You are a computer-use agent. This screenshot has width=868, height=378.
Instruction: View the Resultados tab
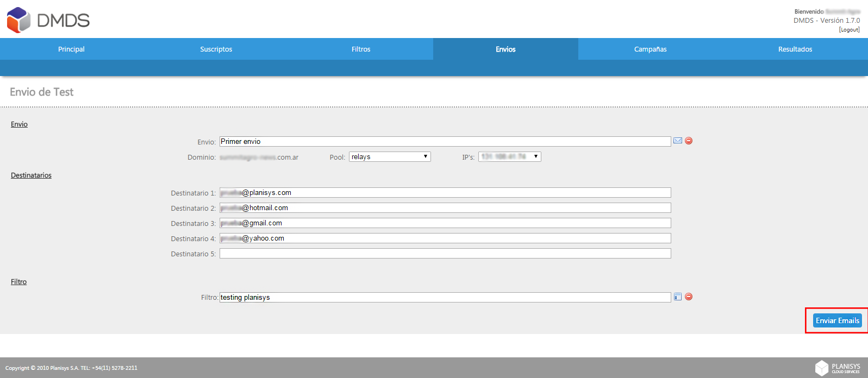tap(795, 49)
